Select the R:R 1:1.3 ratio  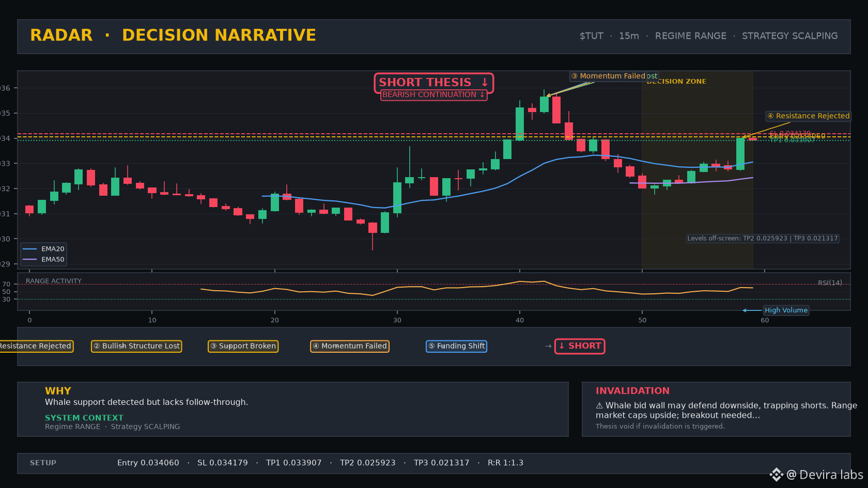(505, 463)
